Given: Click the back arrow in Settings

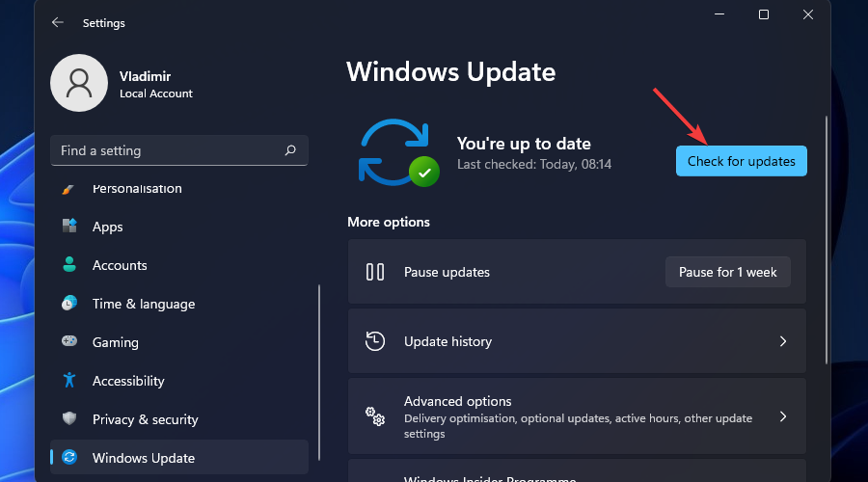Looking at the screenshot, I should pos(58,22).
